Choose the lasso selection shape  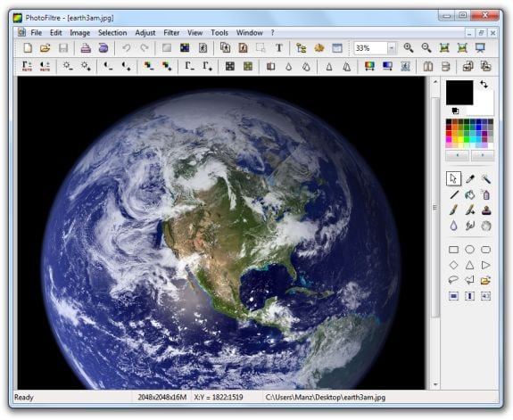[453, 280]
